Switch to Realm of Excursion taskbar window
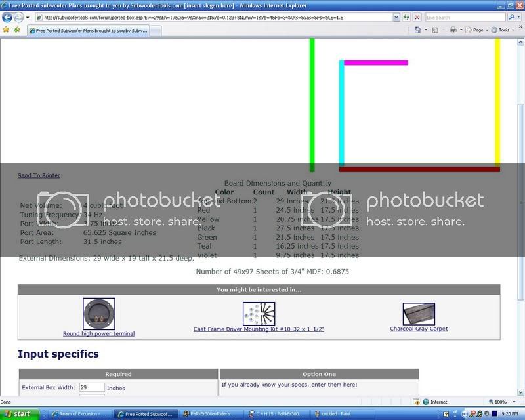525x420 pixels. click(x=79, y=414)
